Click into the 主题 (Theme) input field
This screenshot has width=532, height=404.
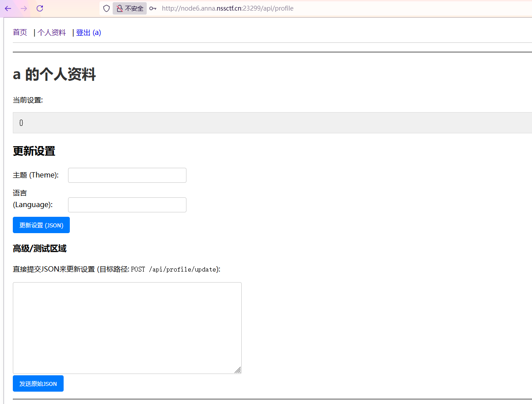(x=127, y=175)
